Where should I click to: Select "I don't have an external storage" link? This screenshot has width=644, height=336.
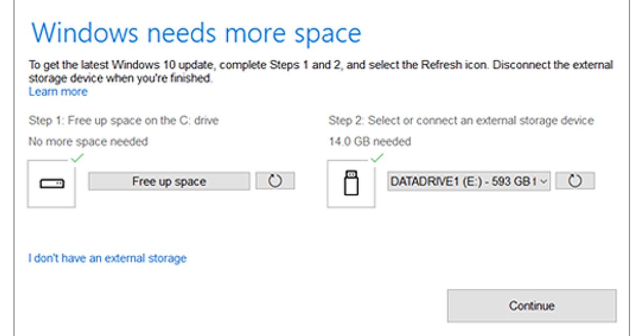[x=107, y=258]
